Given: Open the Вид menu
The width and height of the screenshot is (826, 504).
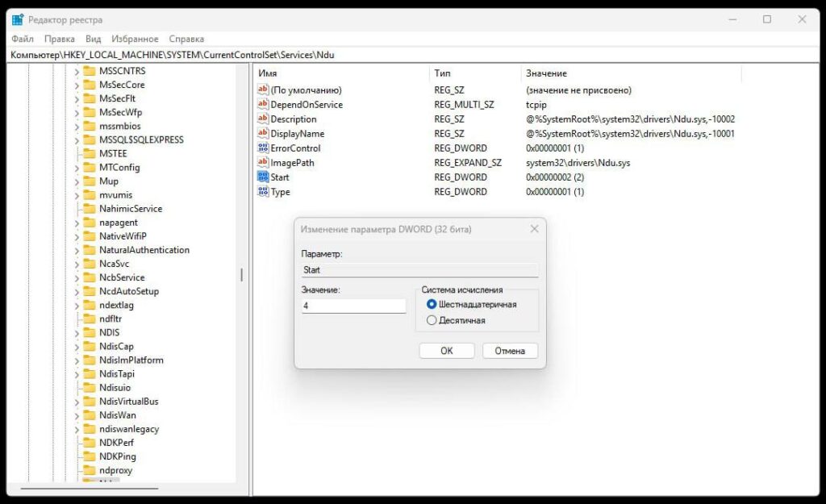Looking at the screenshot, I should click(93, 39).
